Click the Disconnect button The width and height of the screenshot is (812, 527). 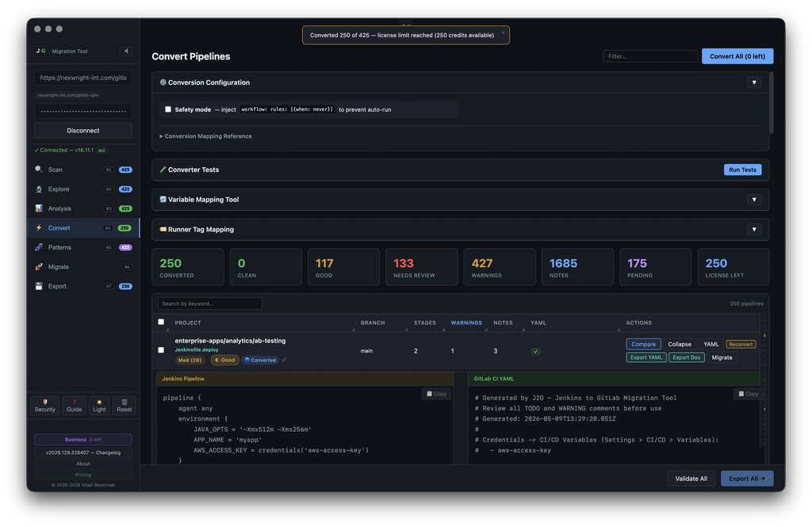click(82, 131)
